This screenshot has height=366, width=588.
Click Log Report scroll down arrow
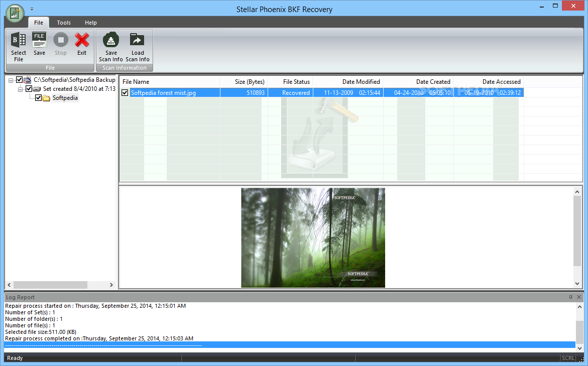click(580, 348)
